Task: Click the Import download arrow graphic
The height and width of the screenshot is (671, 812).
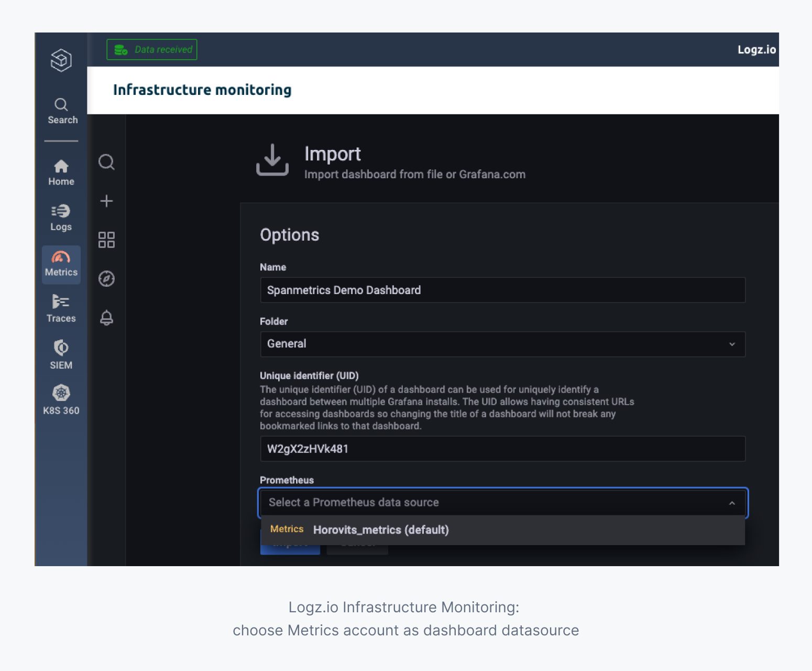Action: (272, 160)
